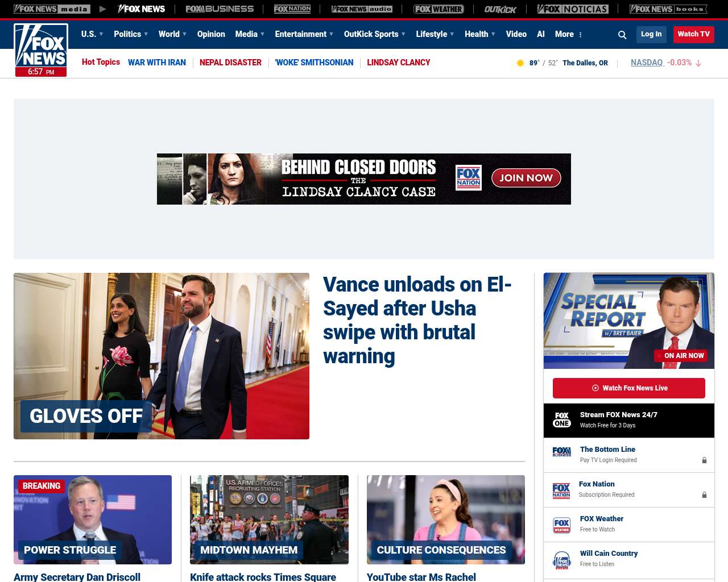
Task: Click the Fox News Audio logo
Action: tap(362, 9)
